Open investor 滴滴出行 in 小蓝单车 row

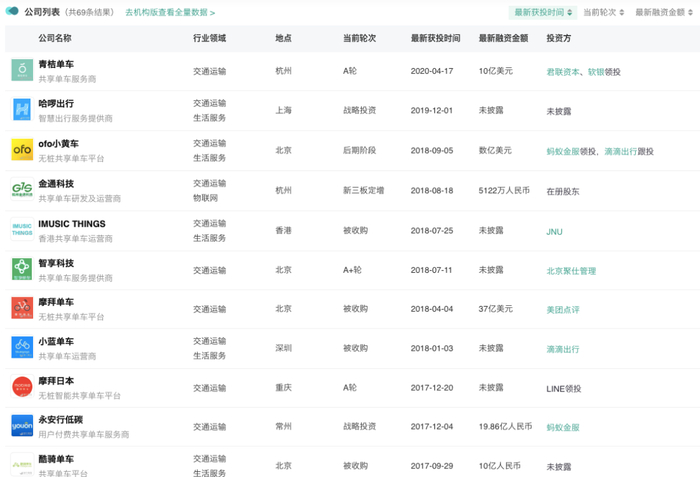(563, 349)
